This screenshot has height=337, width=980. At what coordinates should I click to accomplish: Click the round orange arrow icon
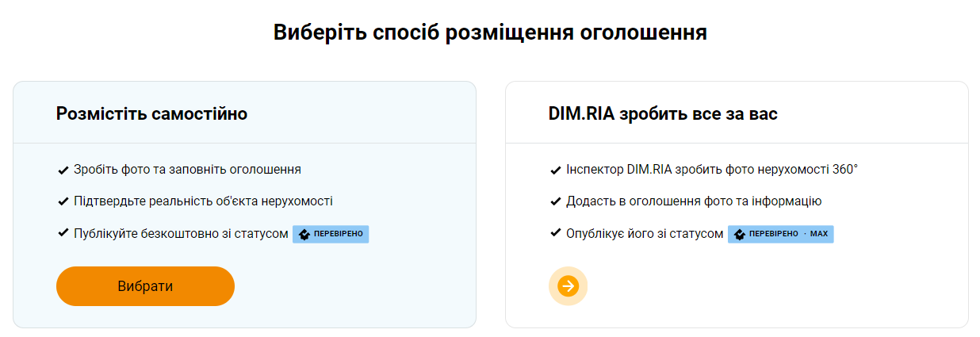click(x=568, y=285)
